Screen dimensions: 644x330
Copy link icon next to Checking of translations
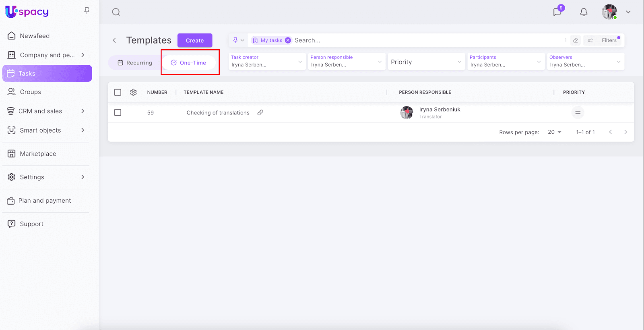coord(260,112)
